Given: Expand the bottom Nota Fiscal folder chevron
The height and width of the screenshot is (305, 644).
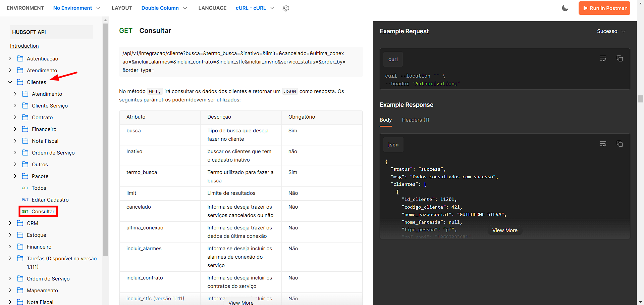Looking at the screenshot, I should 10,302.
